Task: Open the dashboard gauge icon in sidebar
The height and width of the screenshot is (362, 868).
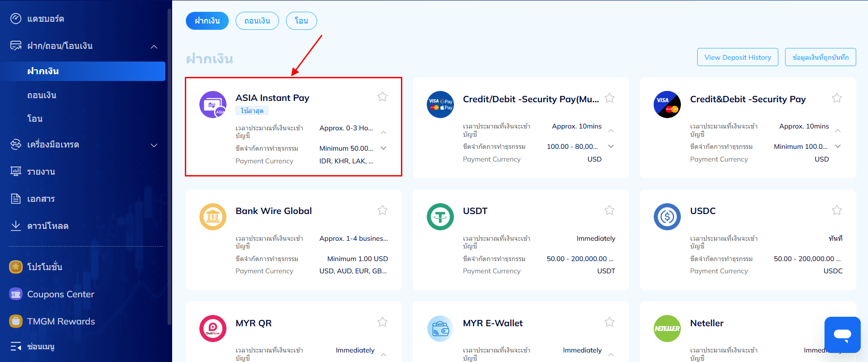Action: (16, 19)
